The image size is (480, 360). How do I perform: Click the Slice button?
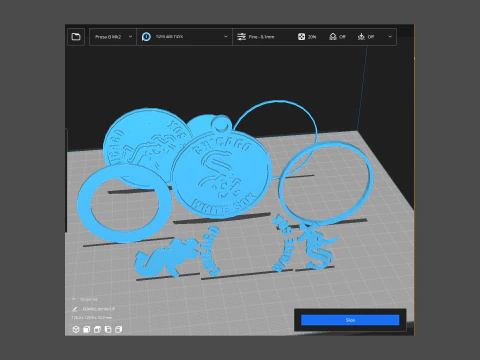coord(350,320)
